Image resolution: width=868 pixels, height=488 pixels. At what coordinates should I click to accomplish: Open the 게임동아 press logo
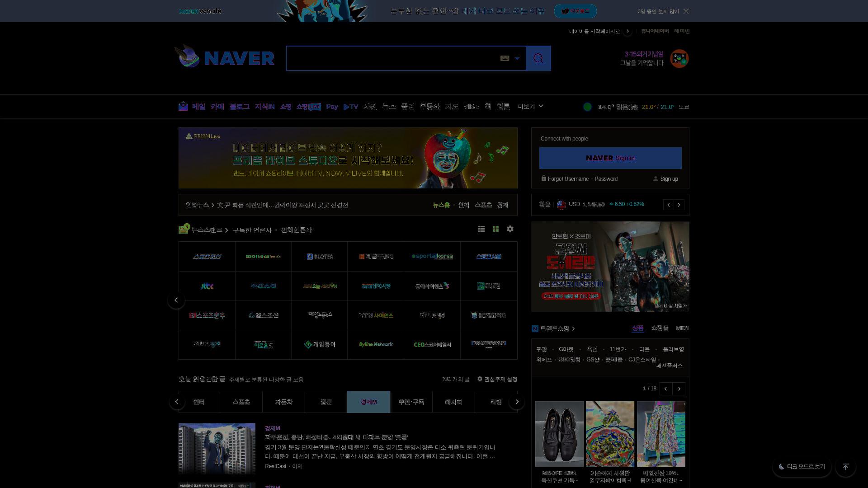[320, 345]
